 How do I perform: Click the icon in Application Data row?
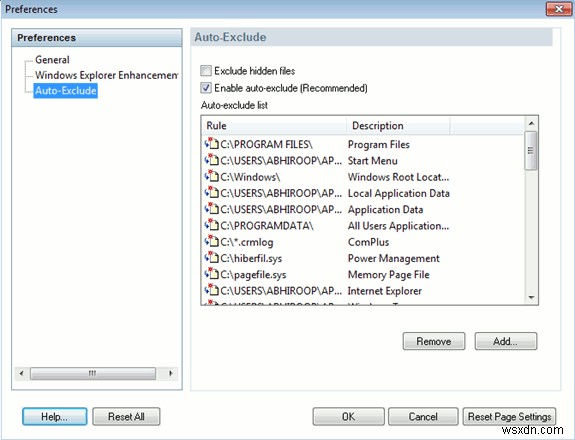tap(212, 209)
